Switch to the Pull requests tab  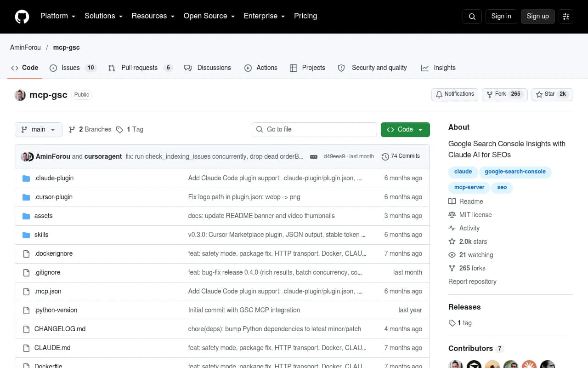[x=140, y=68]
